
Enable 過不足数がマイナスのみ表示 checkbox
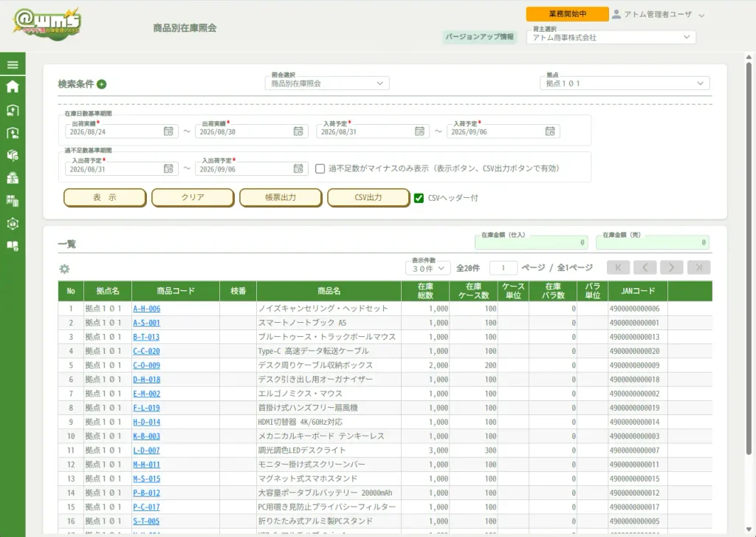pos(320,168)
